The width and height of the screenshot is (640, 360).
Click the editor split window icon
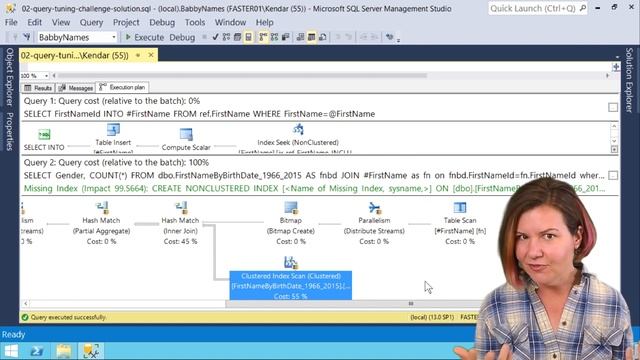tap(616, 67)
